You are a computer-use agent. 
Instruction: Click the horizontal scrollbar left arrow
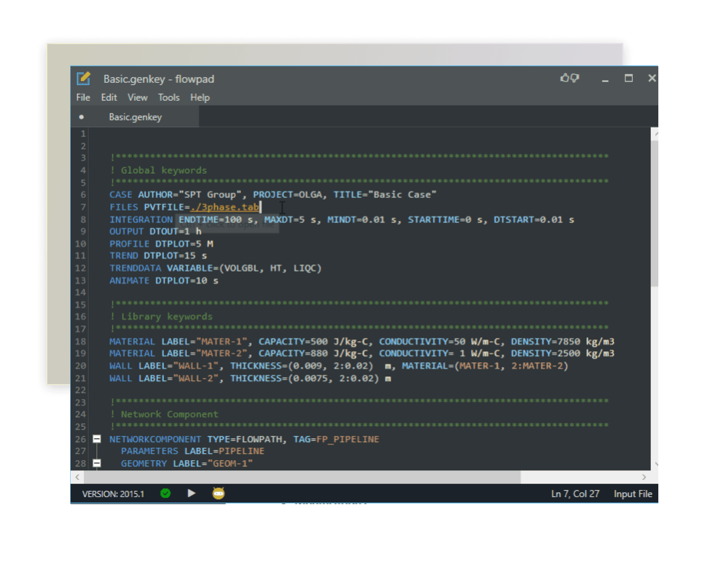coord(77,477)
